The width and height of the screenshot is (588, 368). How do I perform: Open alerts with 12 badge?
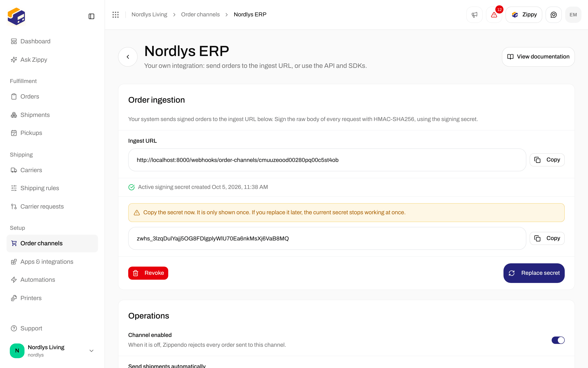[x=494, y=15]
